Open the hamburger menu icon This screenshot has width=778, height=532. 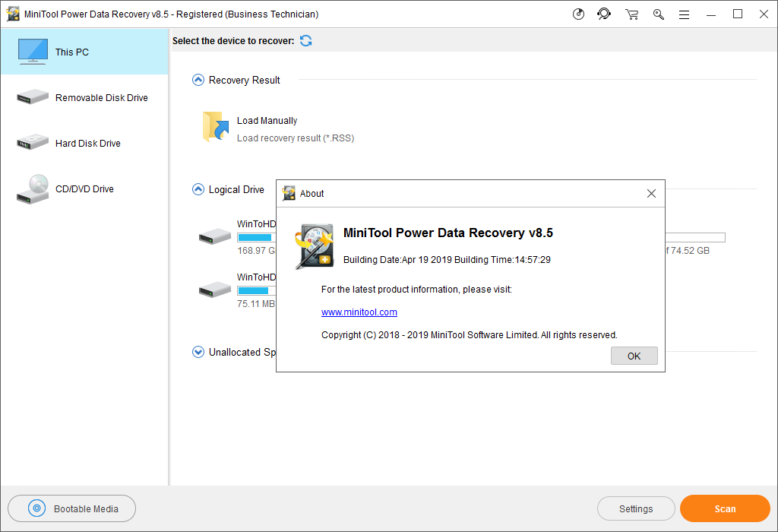point(685,15)
